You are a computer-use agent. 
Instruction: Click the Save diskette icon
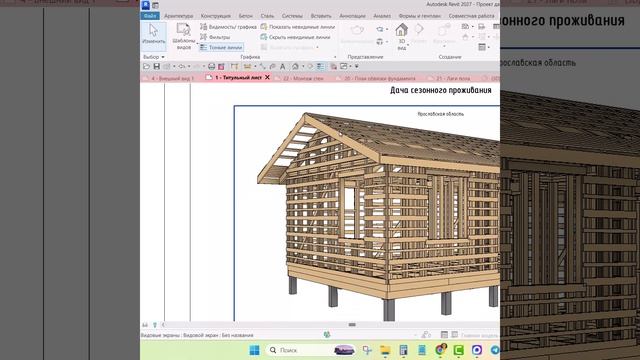[156, 67]
